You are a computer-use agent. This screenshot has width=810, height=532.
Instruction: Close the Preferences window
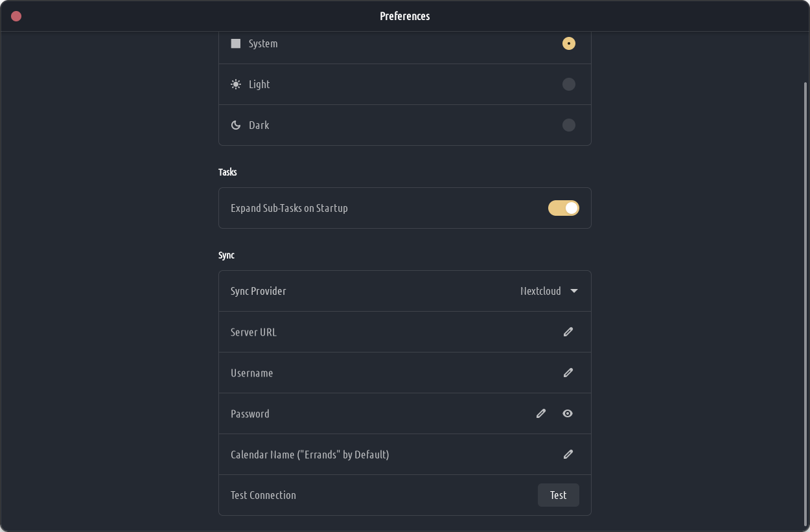click(17, 16)
